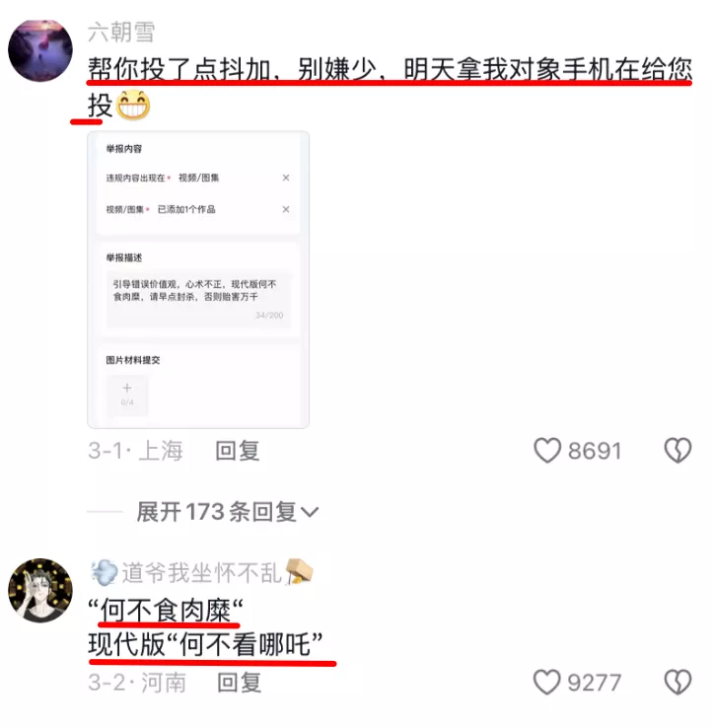The height and width of the screenshot is (728, 712).
Task: Select the 违规内容出现在 field row
Action: coord(198,178)
